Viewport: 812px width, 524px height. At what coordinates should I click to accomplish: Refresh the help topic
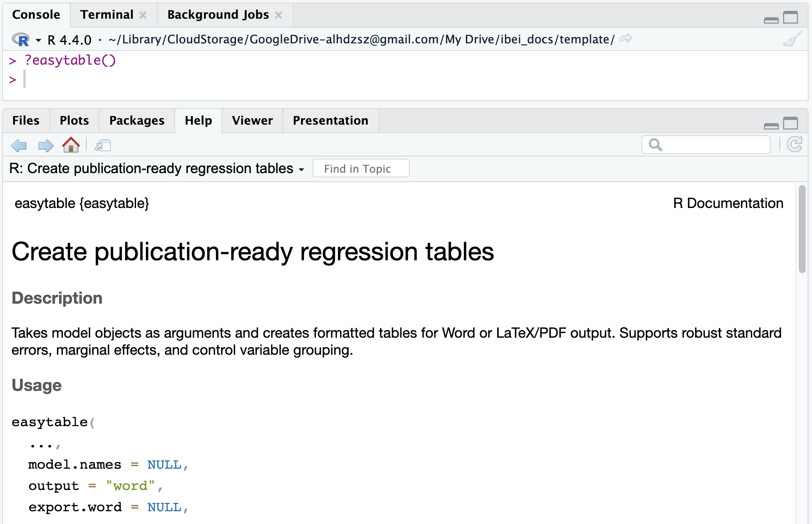point(794,145)
